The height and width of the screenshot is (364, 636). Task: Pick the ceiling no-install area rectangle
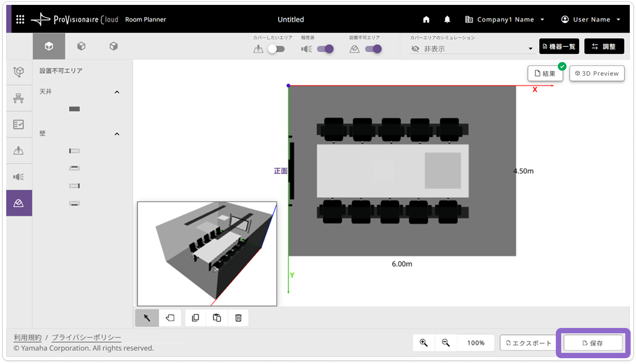click(x=74, y=109)
